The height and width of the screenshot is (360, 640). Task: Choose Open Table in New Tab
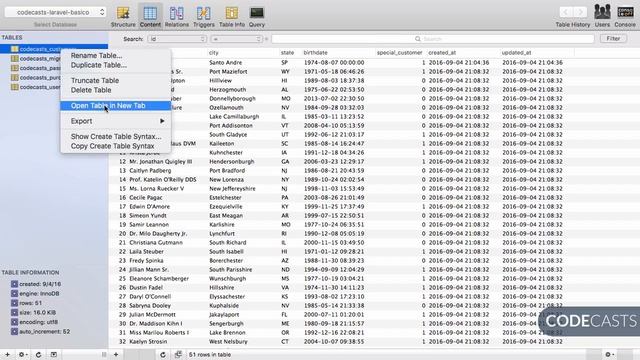[116, 106]
